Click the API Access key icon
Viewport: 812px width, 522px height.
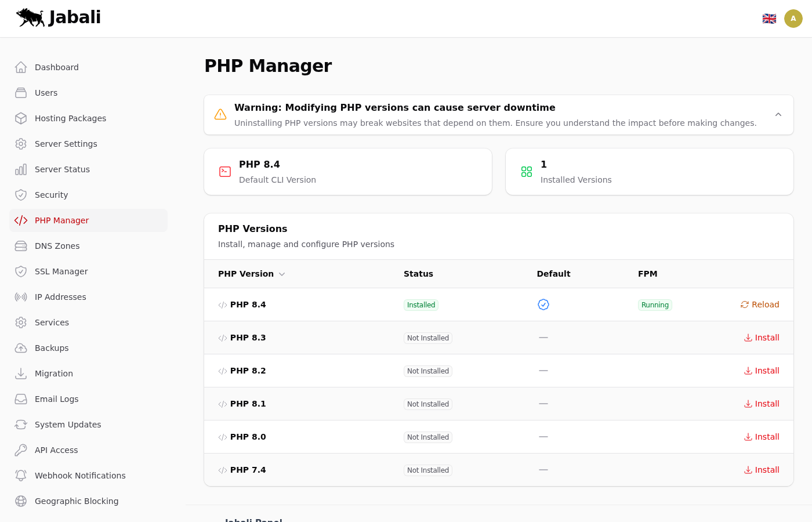(21, 450)
